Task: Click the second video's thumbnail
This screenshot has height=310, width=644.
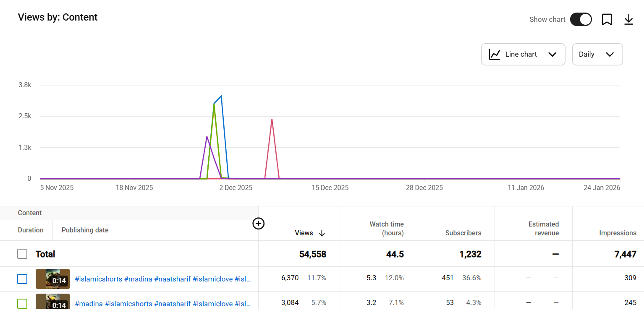Action: pos(53,302)
